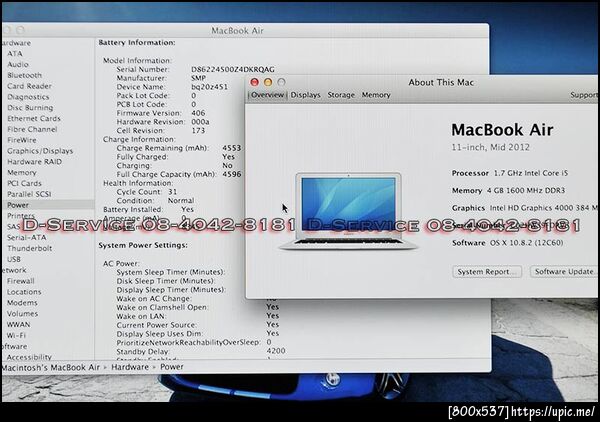Viewport: 600px width, 422px height.
Task: Click the System Report button
Action: pyautogui.click(x=487, y=272)
